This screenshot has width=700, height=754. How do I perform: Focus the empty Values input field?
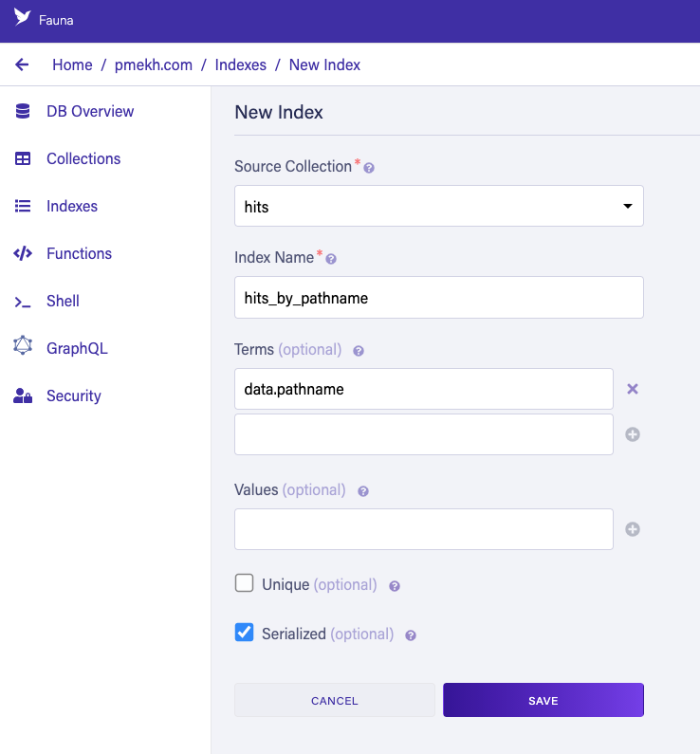(424, 529)
